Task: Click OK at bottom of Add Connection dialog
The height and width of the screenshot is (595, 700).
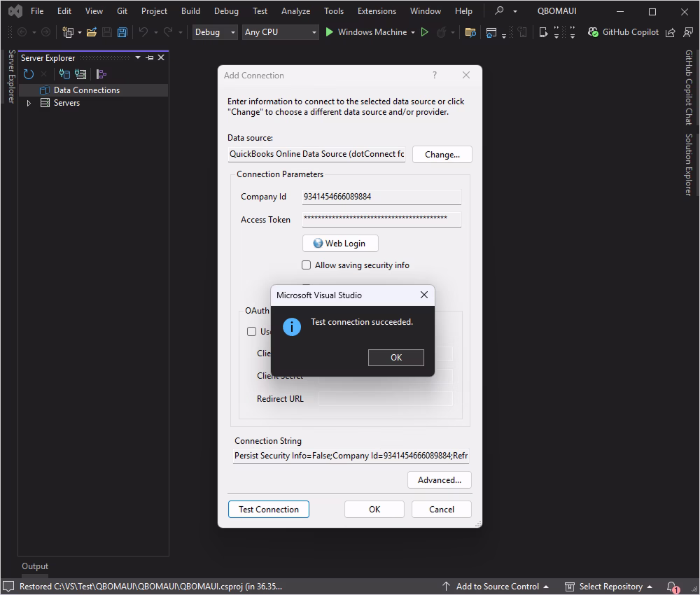Action: tap(374, 510)
